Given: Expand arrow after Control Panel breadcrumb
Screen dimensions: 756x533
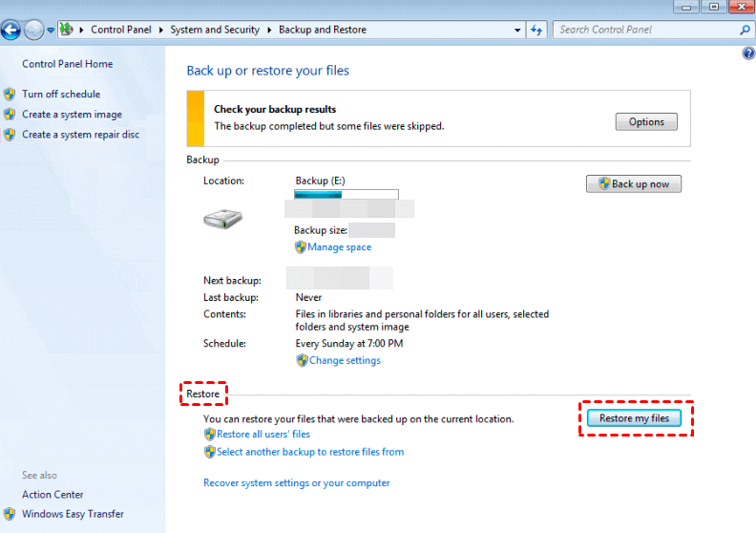Looking at the screenshot, I should 160,30.
